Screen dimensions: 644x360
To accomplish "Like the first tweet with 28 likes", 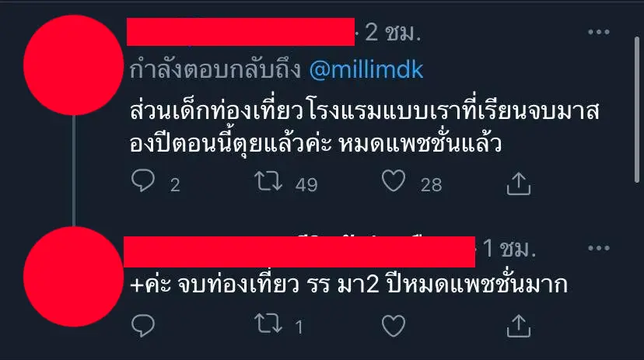I will (394, 181).
